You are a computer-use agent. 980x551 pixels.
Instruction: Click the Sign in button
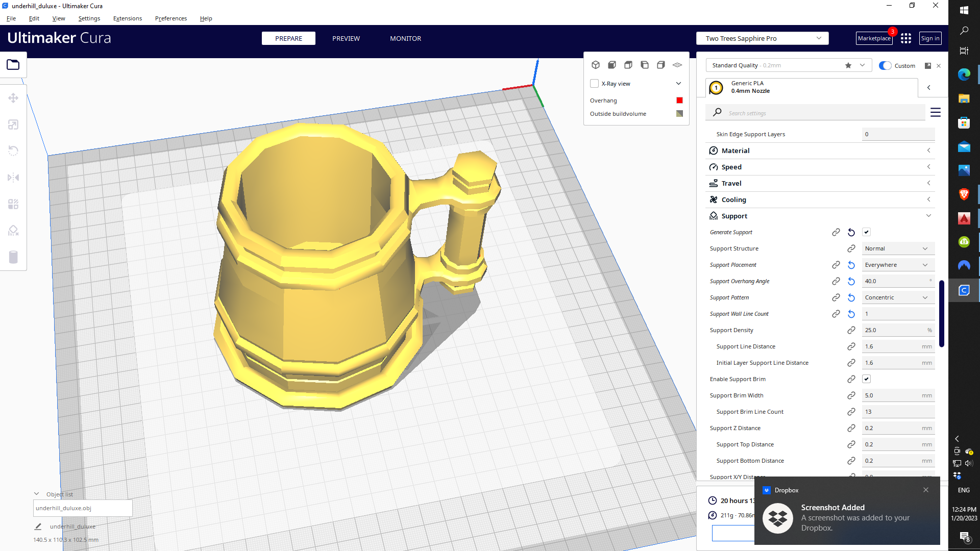(x=930, y=38)
